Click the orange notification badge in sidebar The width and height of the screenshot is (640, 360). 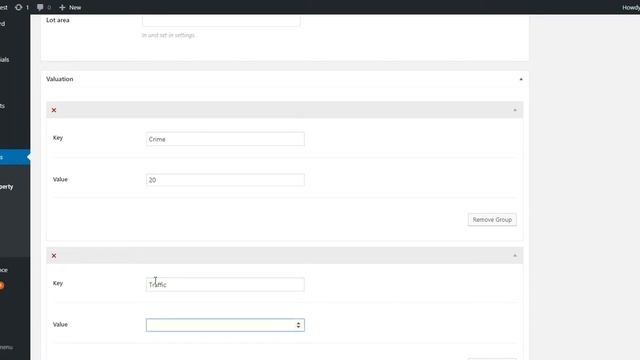coord(2,285)
